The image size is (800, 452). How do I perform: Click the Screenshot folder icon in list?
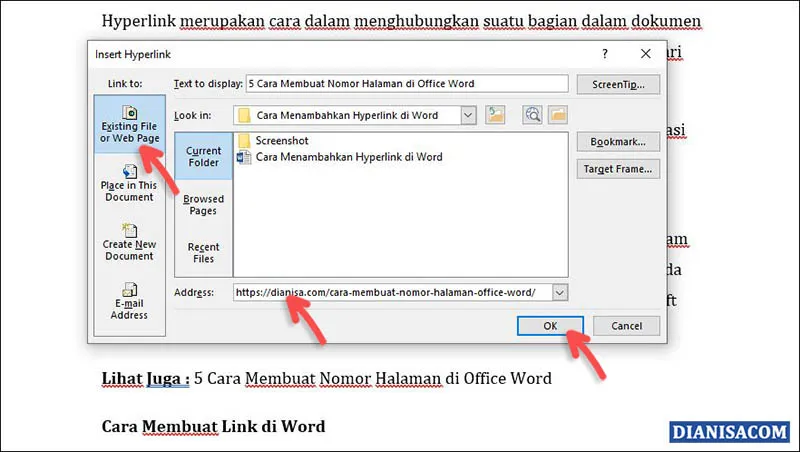[x=244, y=140]
